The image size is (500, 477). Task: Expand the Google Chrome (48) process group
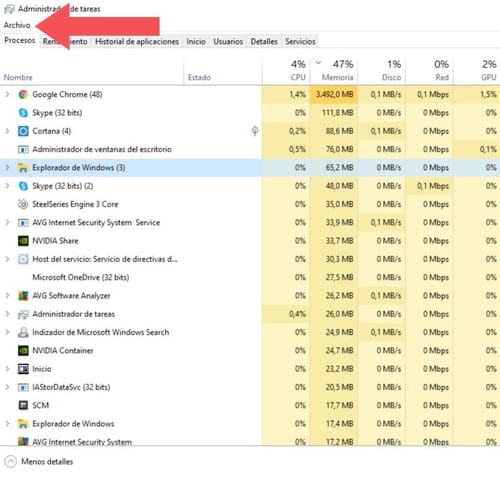tap(7, 95)
